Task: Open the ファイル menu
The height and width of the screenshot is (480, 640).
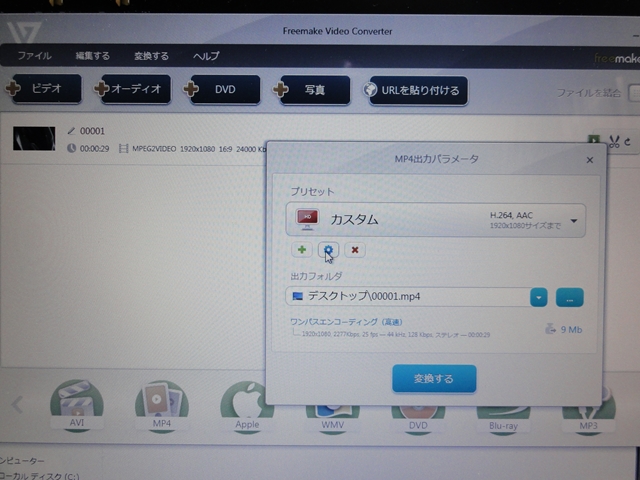Action: click(x=34, y=56)
